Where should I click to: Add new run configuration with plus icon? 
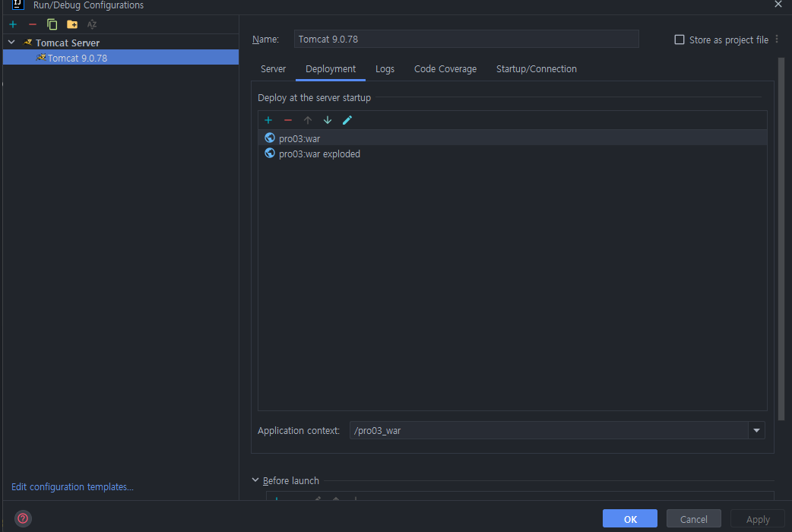pos(13,24)
